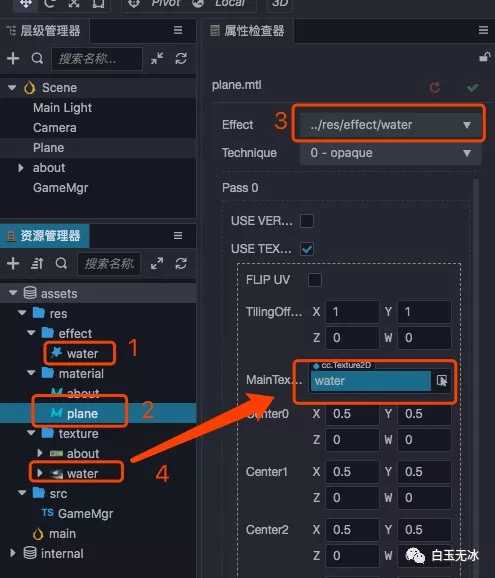The width and height of the screenshot is (495, 578).
Task: Switch to the 层级管理器 tab
Action: (x=44, y=30)
